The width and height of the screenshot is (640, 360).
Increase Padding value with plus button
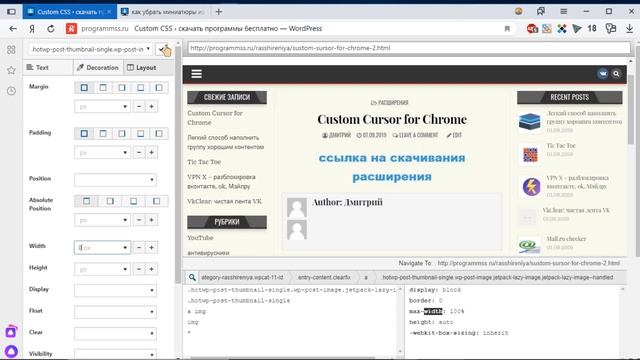click(151, 153)
